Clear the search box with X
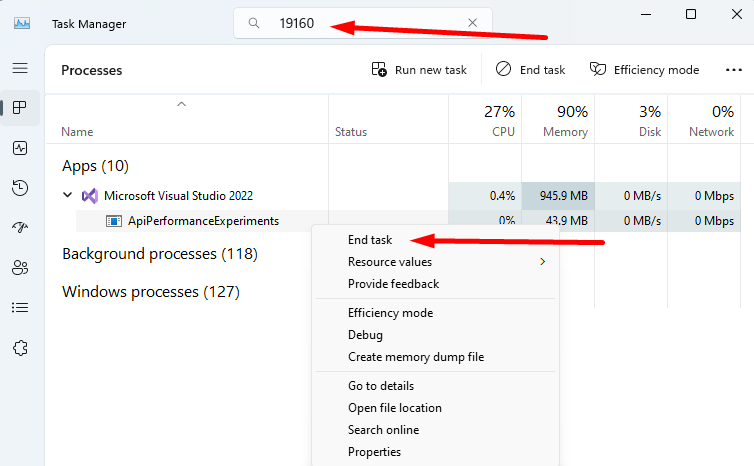Viewport: 754px width, 466px height. coord(472,23)
